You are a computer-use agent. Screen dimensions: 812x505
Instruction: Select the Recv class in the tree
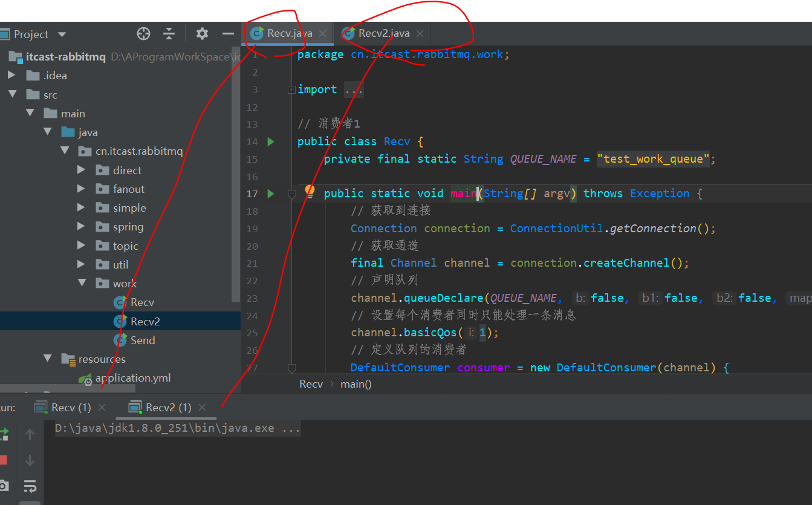(x=142, y=302)
